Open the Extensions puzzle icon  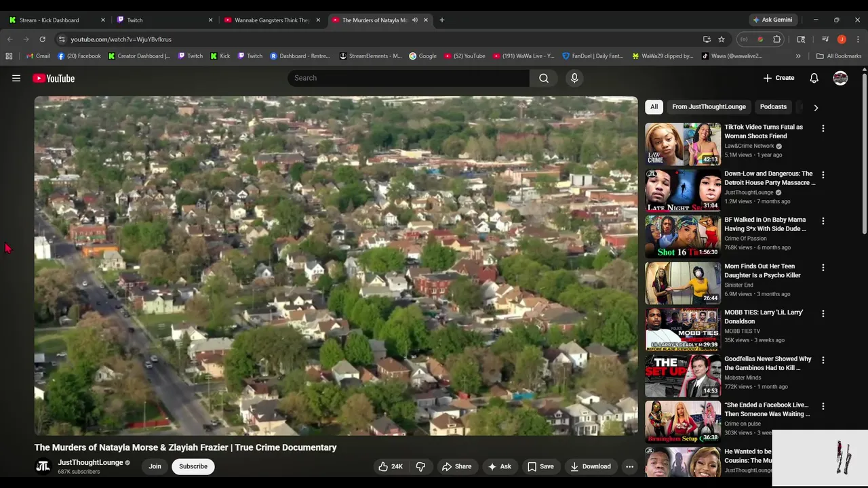[777, 39]
